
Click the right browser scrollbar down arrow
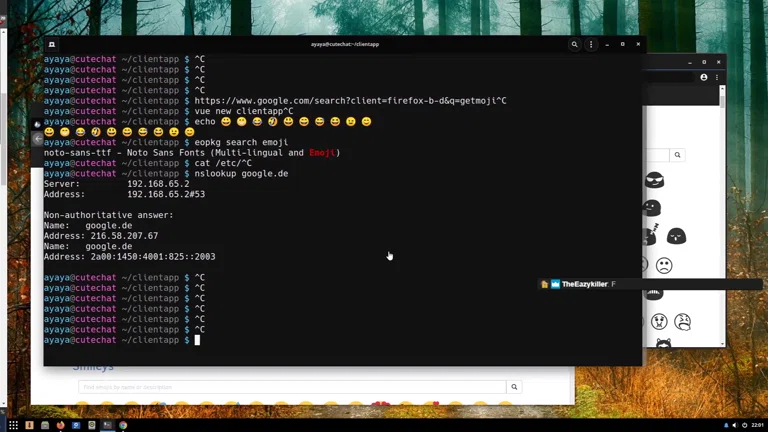(722, 344)
